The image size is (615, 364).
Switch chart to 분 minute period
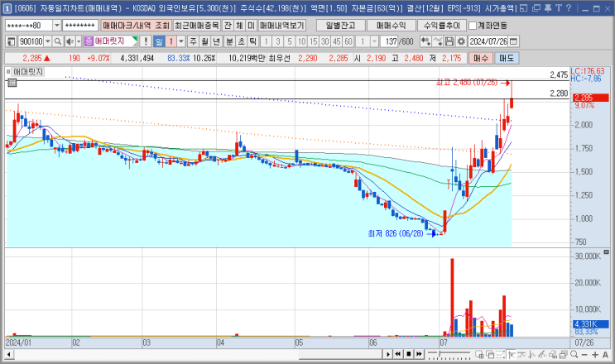[x=229, y=41]
